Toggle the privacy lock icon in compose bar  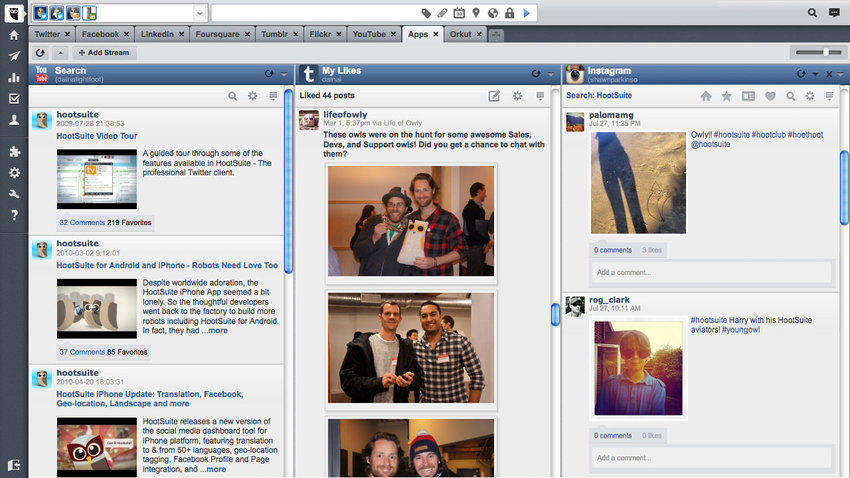tap(510, 13)
